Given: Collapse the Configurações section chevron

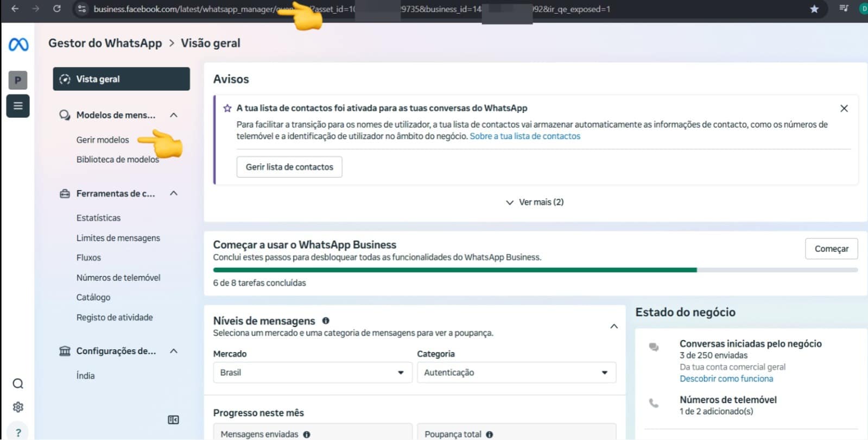Looking at the screenshot, I should 174,351.
